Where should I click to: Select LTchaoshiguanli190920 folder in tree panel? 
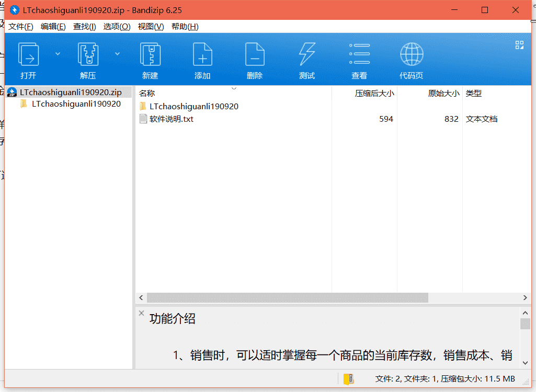pyautogui.click(x=76, y=104)
